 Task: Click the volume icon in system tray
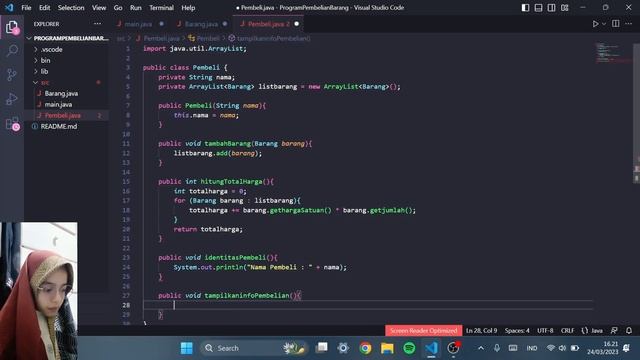pyautogui.click(x=562, y=348)
